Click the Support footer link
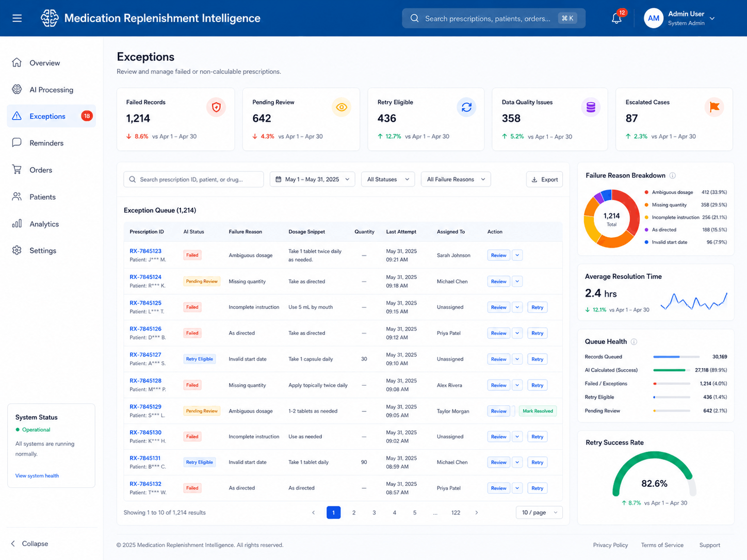This screenshot has width=747, height=560. pyautogui.click(x=709, y=545)
